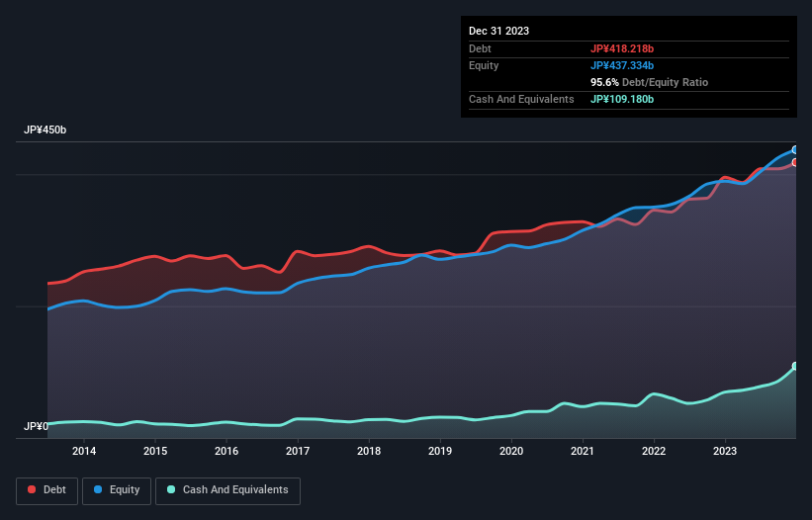Screen dimensions: 812x520
Task: Select the 2023 x-axis label
Action: [x=725, y=451]
